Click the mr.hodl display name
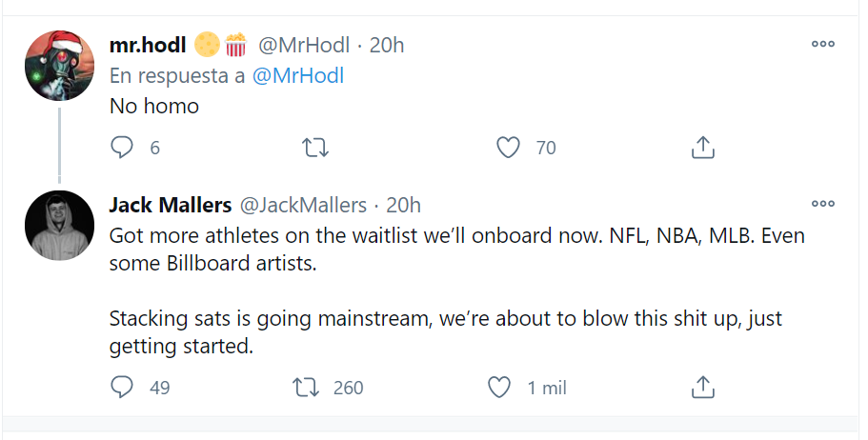Viewport: 868px width, 440px height. pyautogui.click(x=148, y=45)
